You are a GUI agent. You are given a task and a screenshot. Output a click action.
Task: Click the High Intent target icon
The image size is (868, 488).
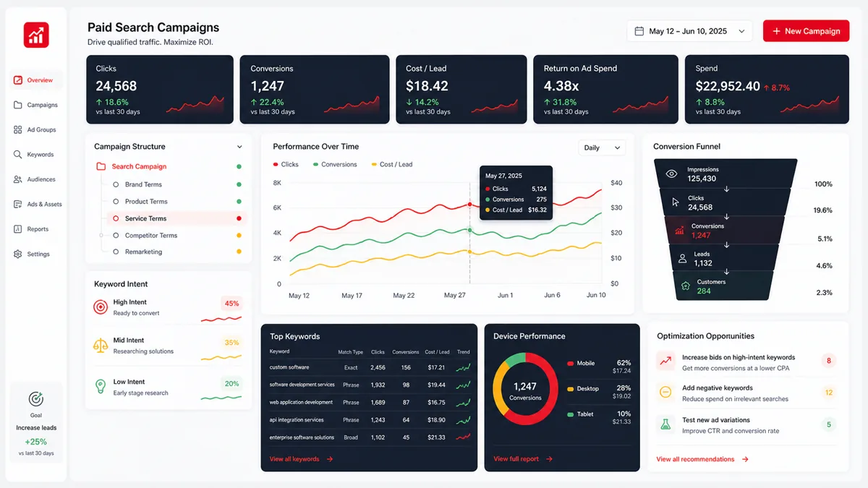(x=101, y=307)
